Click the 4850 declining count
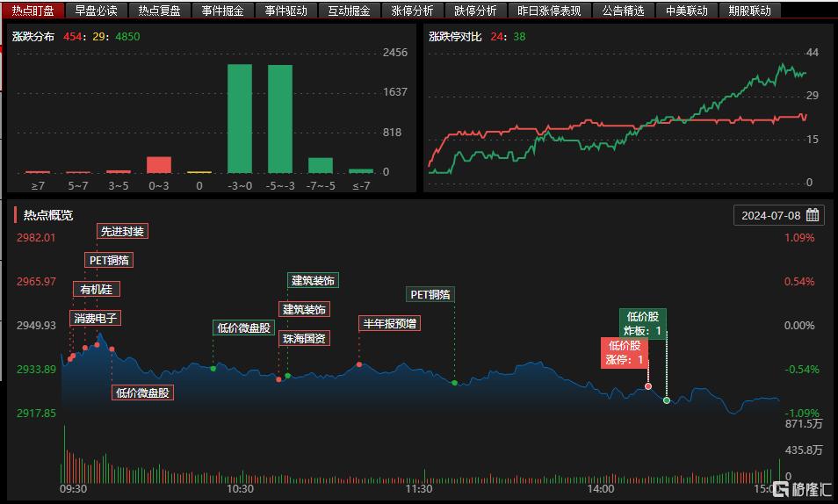The image size is (838, 504). tap(127, 36)
